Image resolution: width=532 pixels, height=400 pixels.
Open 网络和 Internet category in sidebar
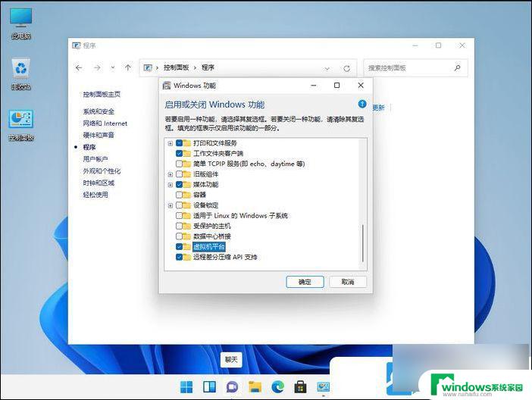pyautogui.click(x=105, y=123)
